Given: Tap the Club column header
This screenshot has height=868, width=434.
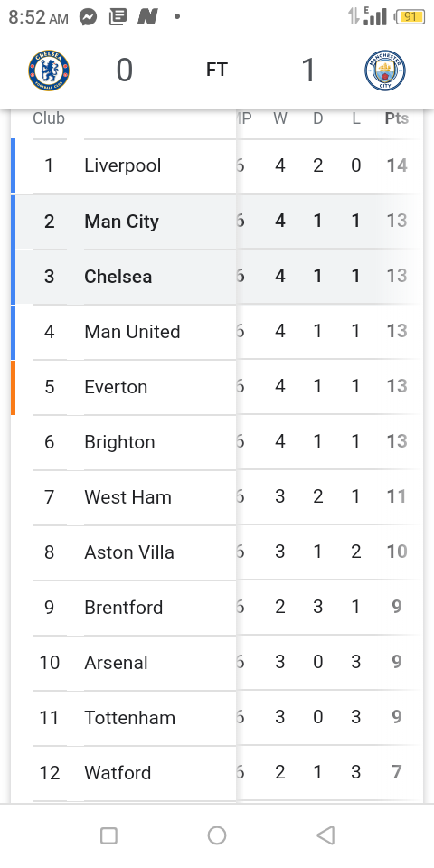Looking at the screenshot, I should click(x=49, y=118).
